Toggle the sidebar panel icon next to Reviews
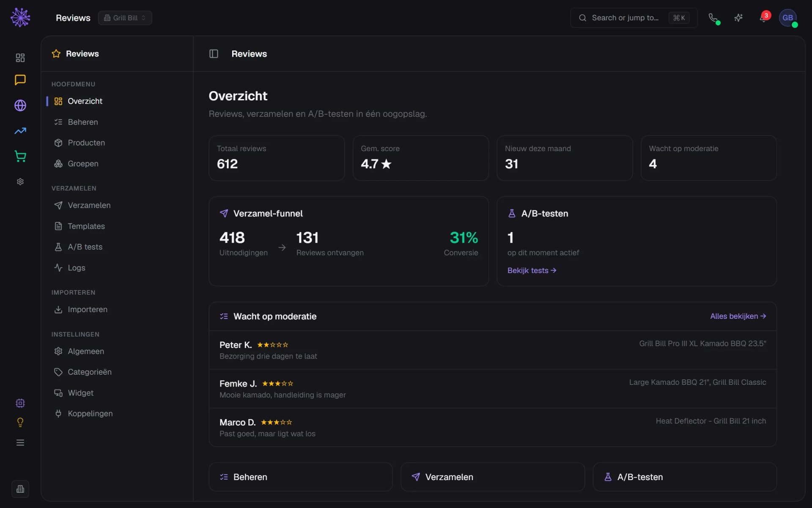This screenshot has width=812, height=508. [x=214, y=54]
